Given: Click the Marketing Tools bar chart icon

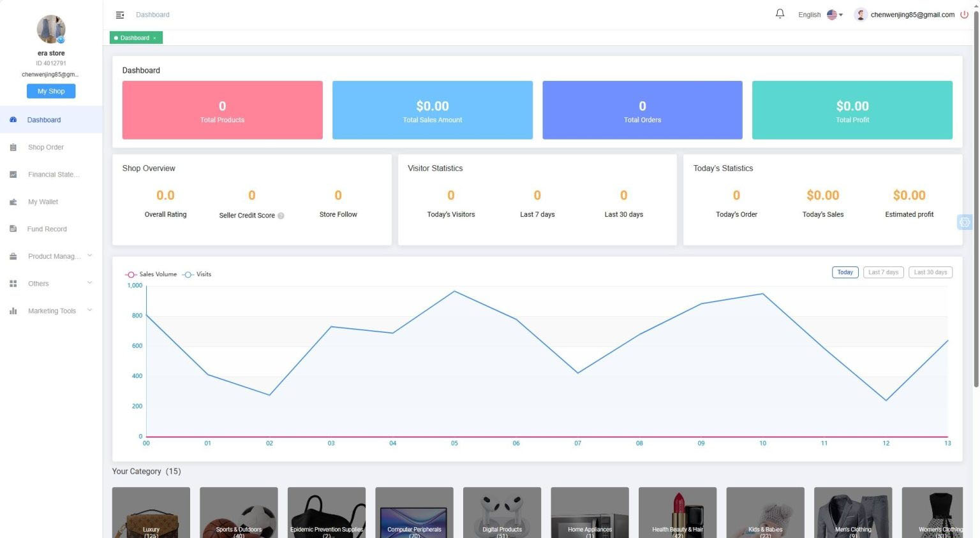Looking at the screenshot, I should (13, 311).
